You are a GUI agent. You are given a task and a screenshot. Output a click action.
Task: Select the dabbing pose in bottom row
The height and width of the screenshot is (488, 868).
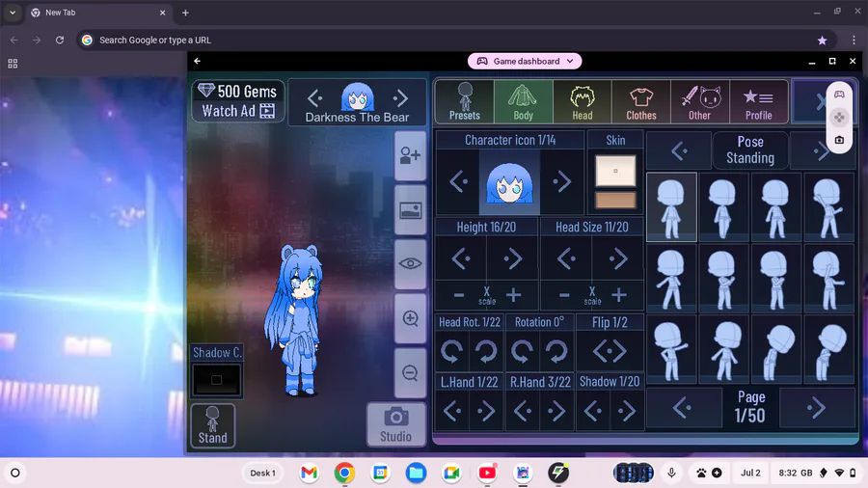pos(671,350)
